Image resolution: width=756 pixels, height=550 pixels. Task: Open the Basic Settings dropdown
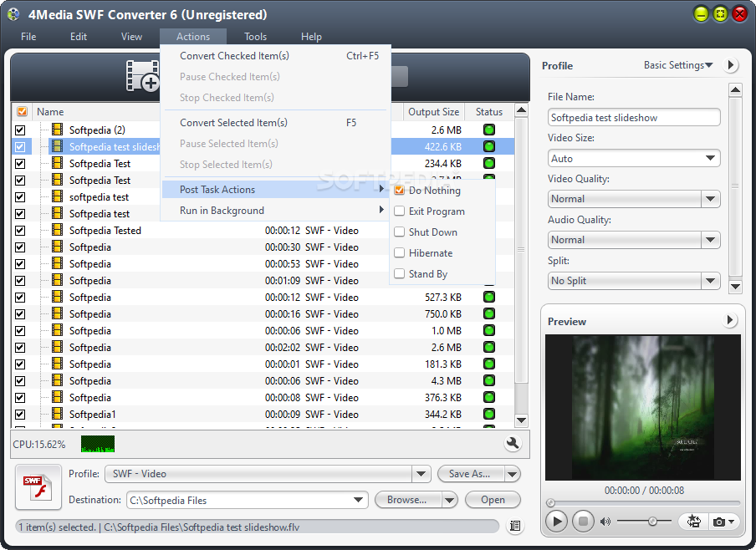pyautogui.click(x=678, y=65)
